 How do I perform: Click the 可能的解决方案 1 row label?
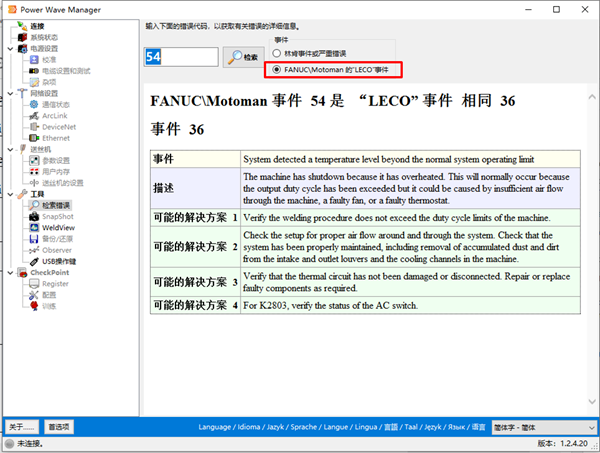click(196, 218)
